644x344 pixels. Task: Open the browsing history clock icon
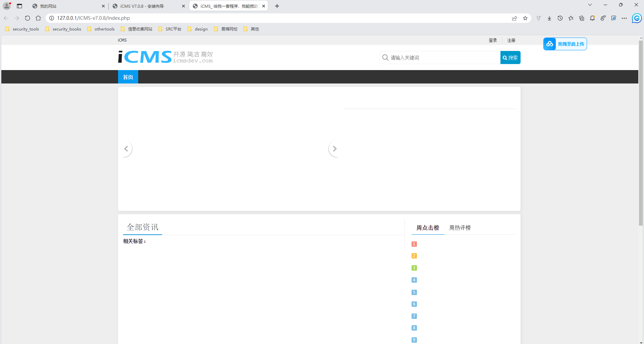click(560, 18)
